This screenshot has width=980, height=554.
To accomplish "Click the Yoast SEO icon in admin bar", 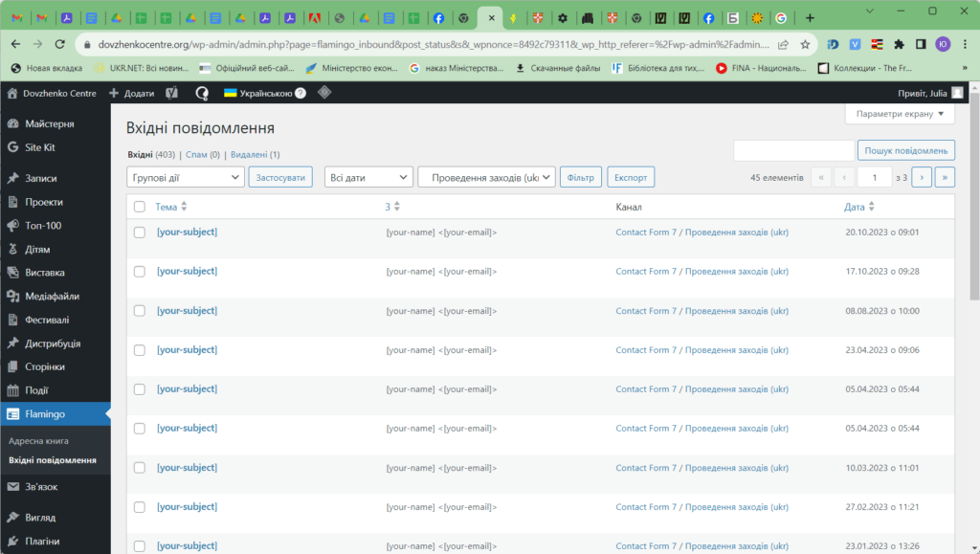I will (x=172, y=93).
